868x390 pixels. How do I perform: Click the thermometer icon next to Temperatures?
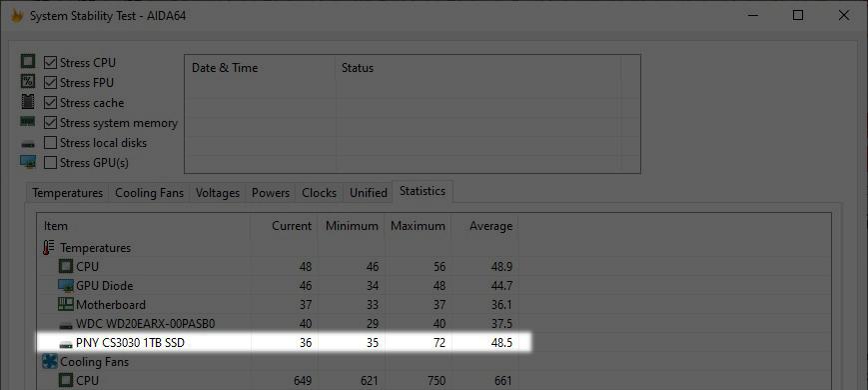click(49, 247)
